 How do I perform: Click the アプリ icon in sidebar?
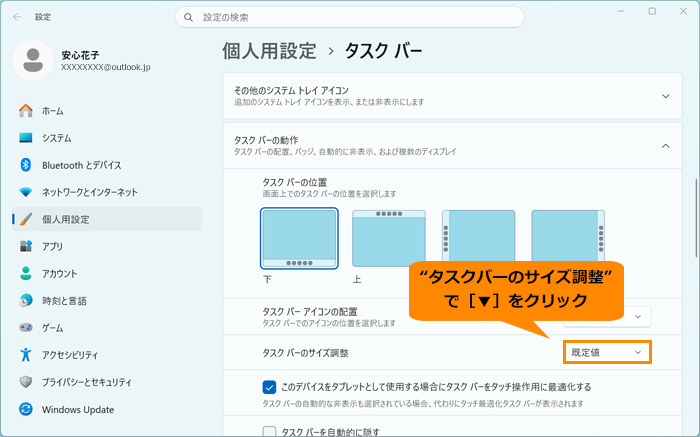point(26,246)
